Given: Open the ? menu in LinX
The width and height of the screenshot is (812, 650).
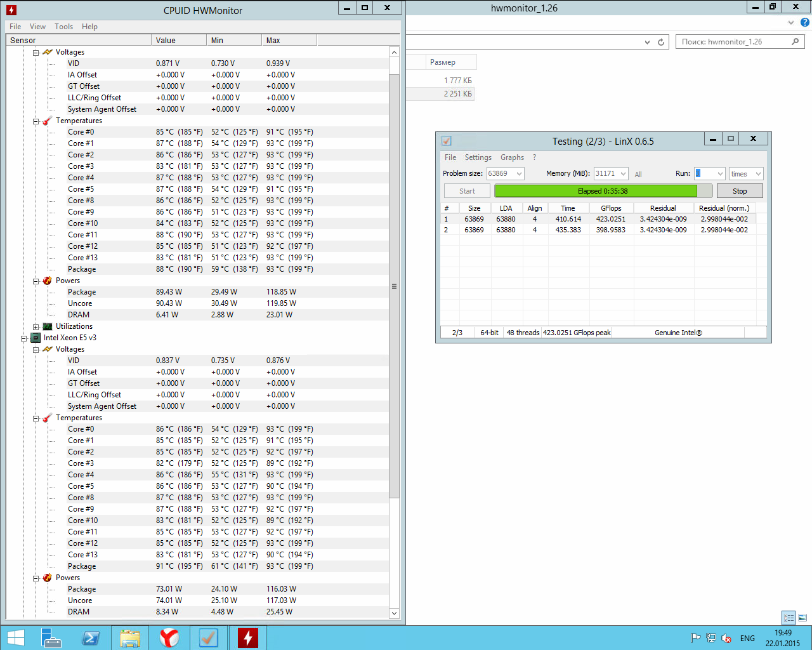Looking at the screenshot, I should 534,157.
